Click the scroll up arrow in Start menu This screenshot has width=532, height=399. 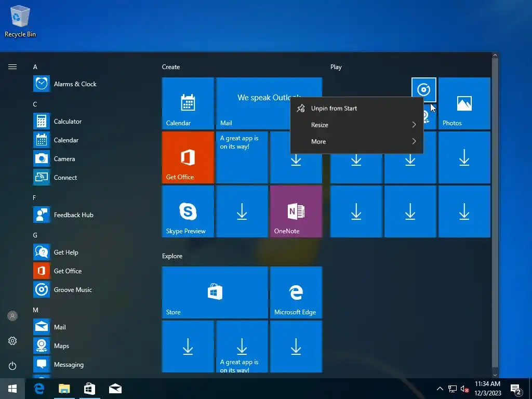[495, 55]
